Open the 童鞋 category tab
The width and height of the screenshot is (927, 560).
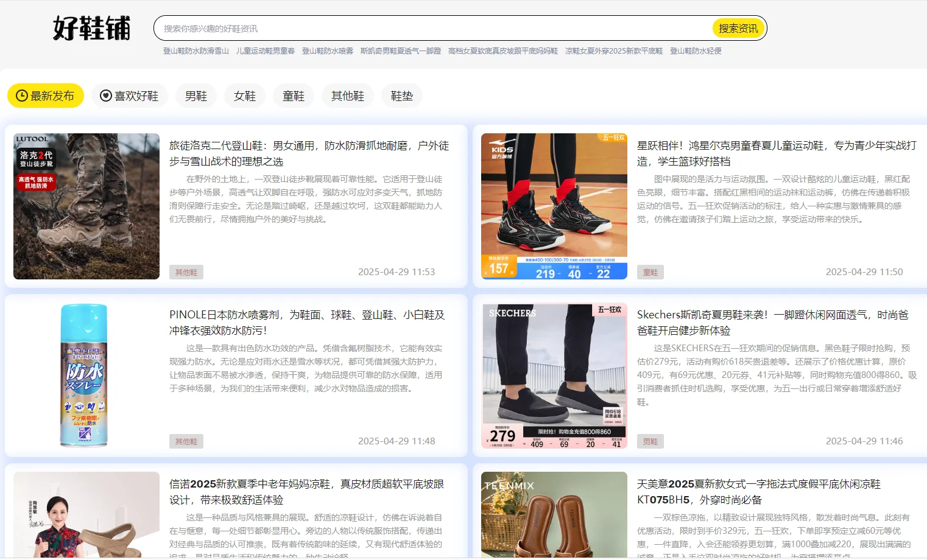293,96
